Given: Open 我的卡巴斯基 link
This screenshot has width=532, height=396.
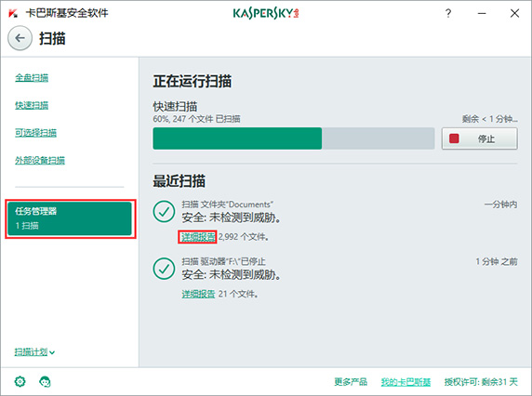Looking at the screenshot, I should point(406,382).
